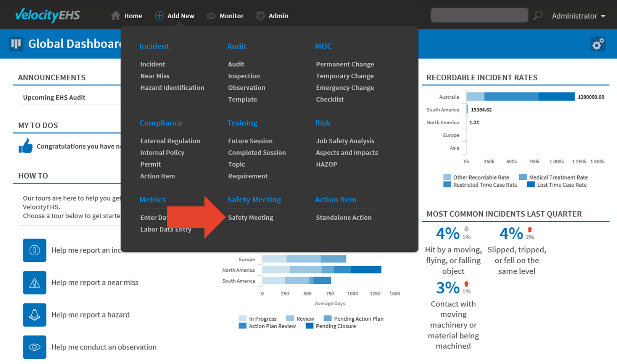Select Future Session under Training
617x364 pixels.
(250, 141)
